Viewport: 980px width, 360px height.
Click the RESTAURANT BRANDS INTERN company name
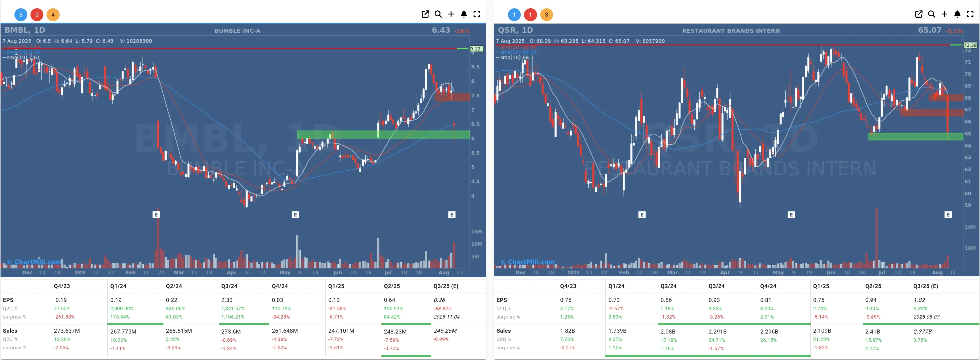pos(731,31)
